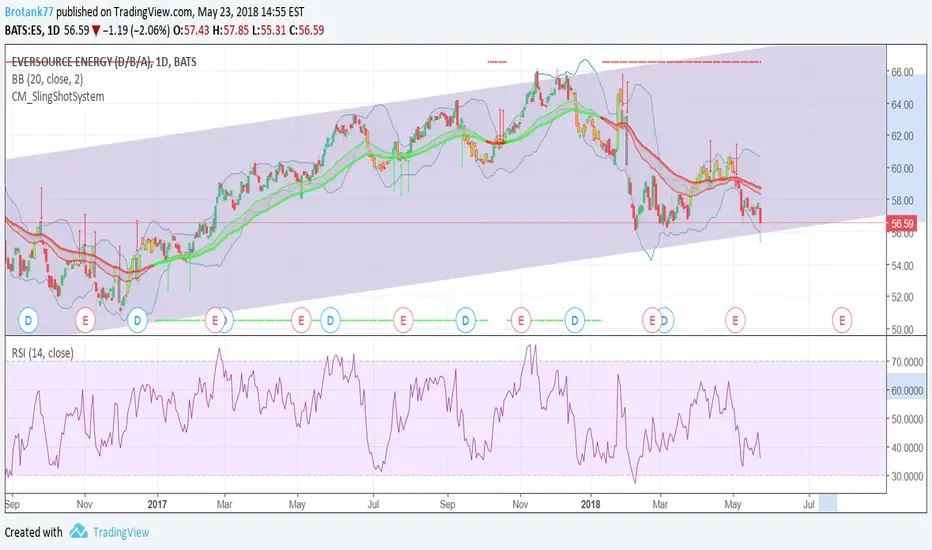Click the 2018 year label on time axis
This screenshot has height=550, width=932.
pos(590,504)
